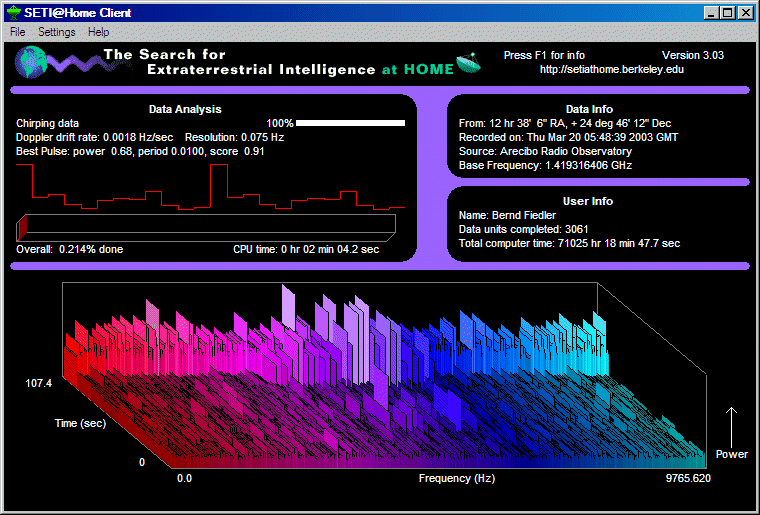Click 'Total computer time: 71025 hr' line
The height and width of the screenshot is (515, 760).
[x=569, y=243]
